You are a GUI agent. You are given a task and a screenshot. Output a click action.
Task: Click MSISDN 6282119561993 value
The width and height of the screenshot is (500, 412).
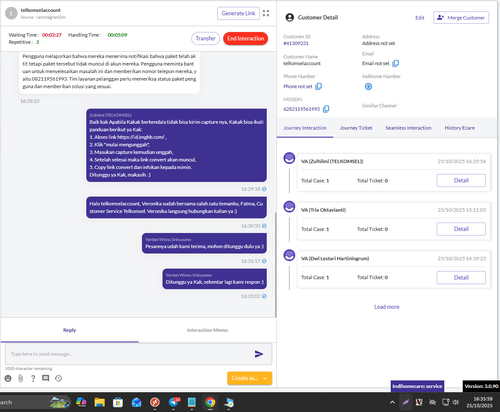pos(301,109)
